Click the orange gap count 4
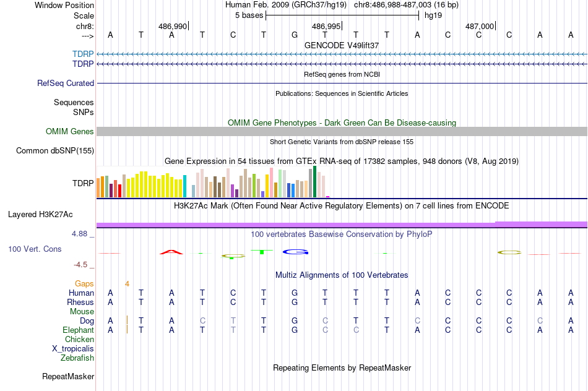 tap(127, 284)
